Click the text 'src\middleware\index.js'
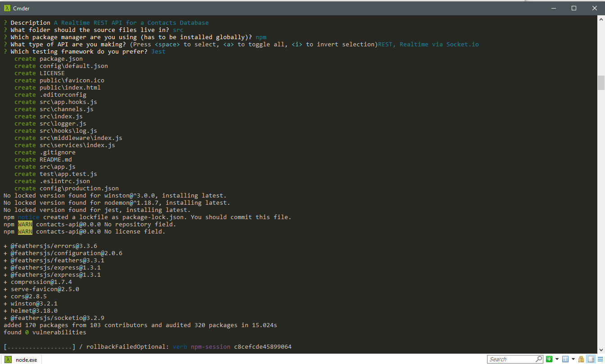This screenshot has height=364, width=605. pos(81,138)
